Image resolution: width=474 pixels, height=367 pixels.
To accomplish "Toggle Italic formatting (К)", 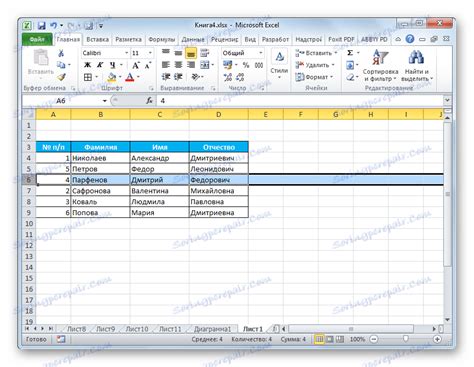I will tap(100, 65).
